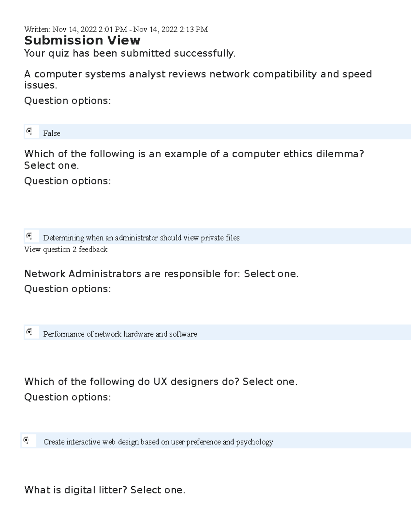
Task: Click the Submission View heading
Action: point(82,40)
